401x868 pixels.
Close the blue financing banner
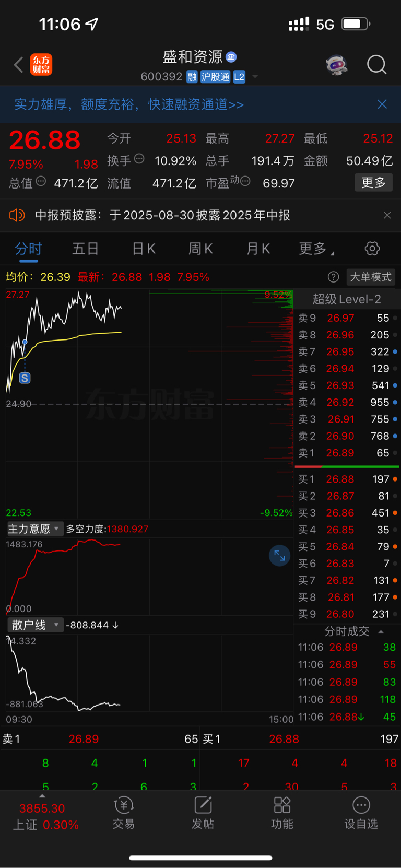click(x=382, y=104)
